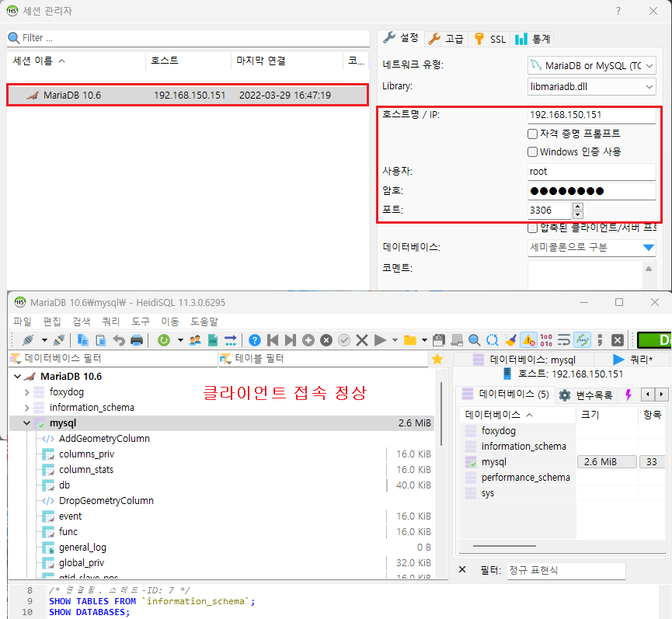672x619 pixels.
Task: Toggle compressed client/server protocol checkbox
Action: pyautogui.click(x=533, y=228)
